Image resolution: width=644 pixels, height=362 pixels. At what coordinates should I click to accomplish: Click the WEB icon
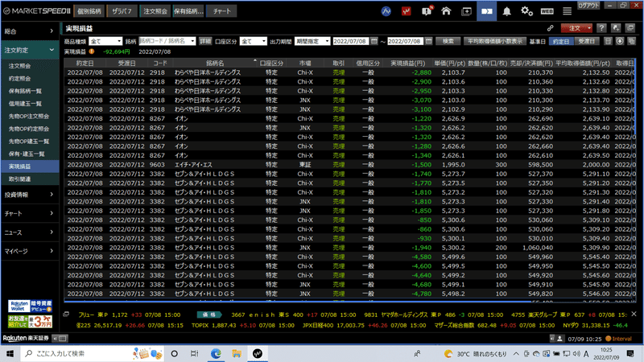tap(547, 11)
